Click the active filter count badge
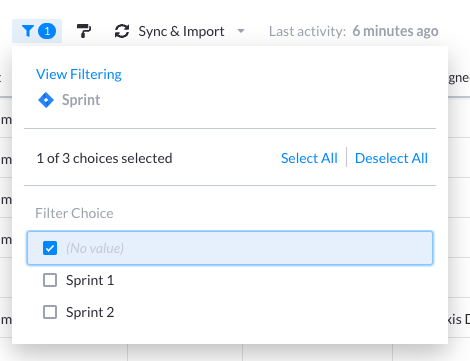470x361 pixels. [47, 31]
